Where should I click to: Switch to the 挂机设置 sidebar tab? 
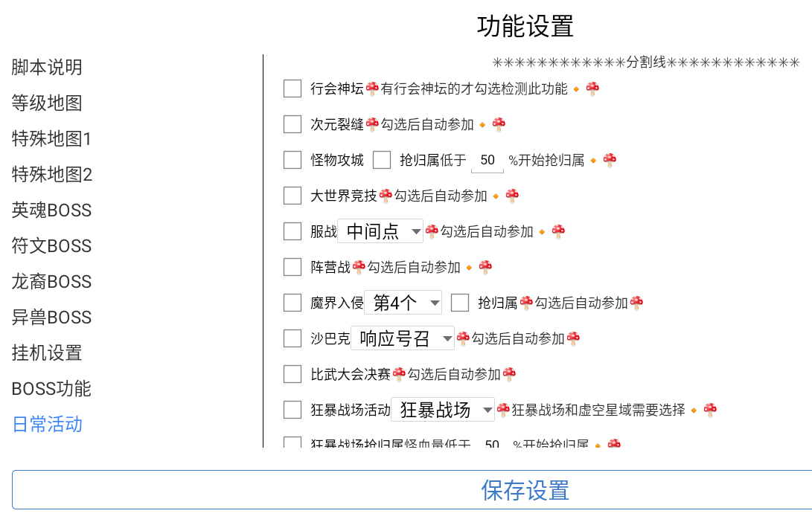click(x=47, y=353)
